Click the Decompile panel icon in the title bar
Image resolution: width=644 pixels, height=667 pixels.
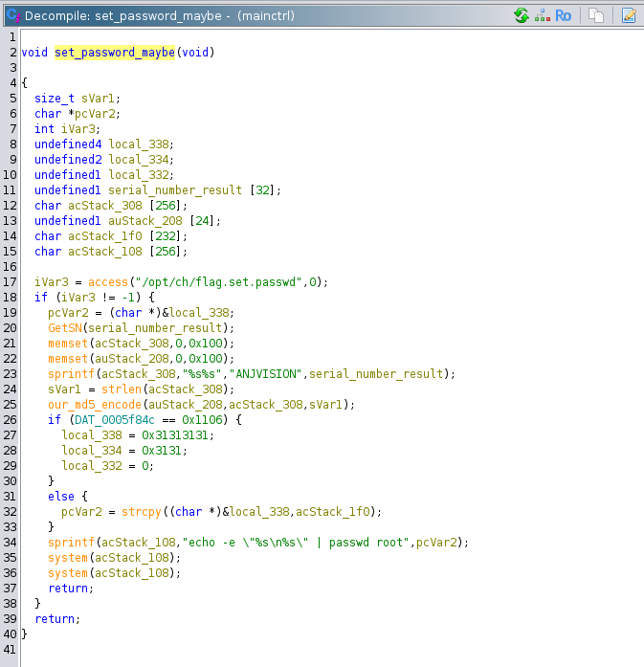coord(13,15)
